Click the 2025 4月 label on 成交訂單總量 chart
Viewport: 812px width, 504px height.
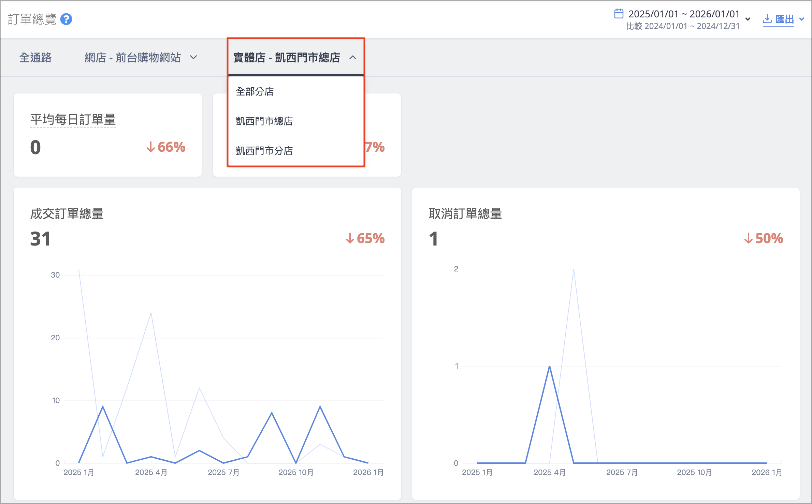click(x=151, y=472)
